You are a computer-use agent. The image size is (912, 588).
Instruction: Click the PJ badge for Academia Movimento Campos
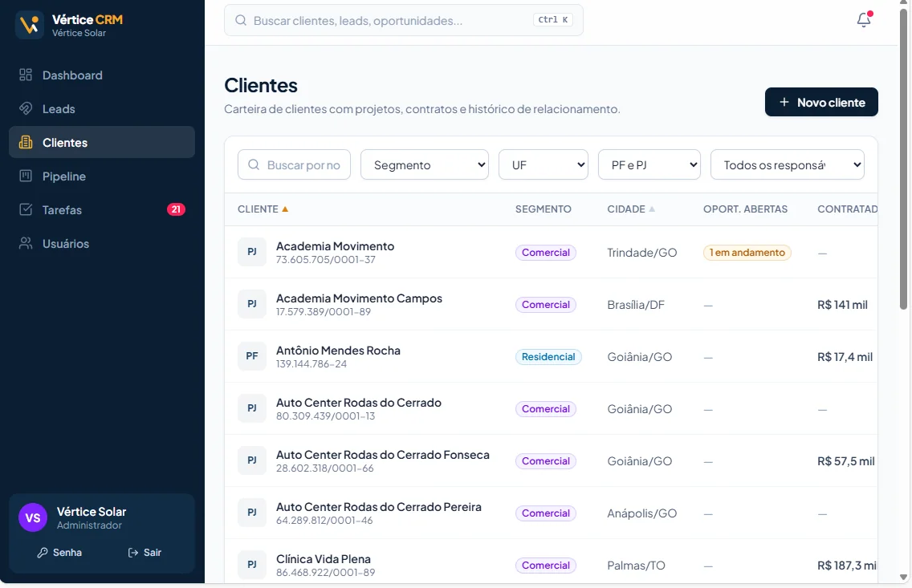click(252, 304)
